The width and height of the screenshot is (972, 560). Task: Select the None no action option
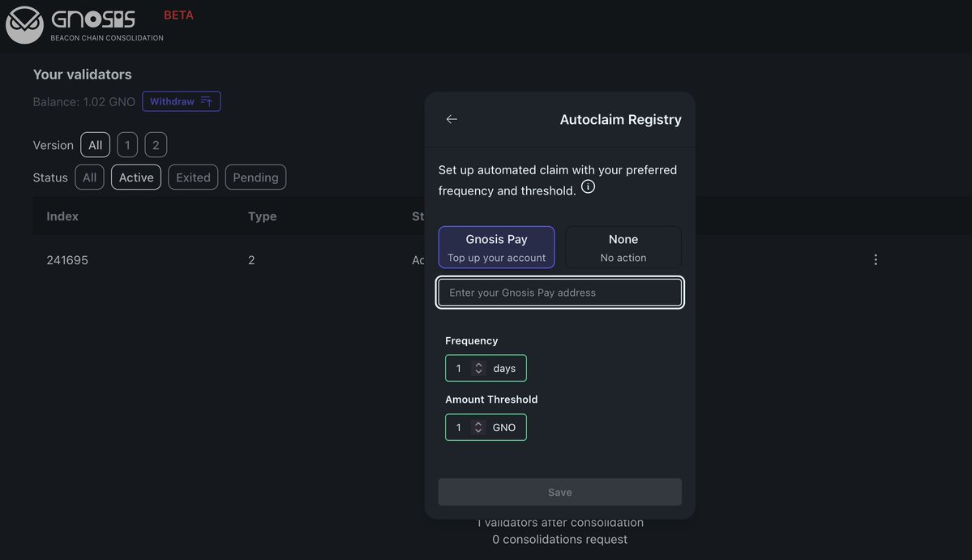click(x=623, y=247)
